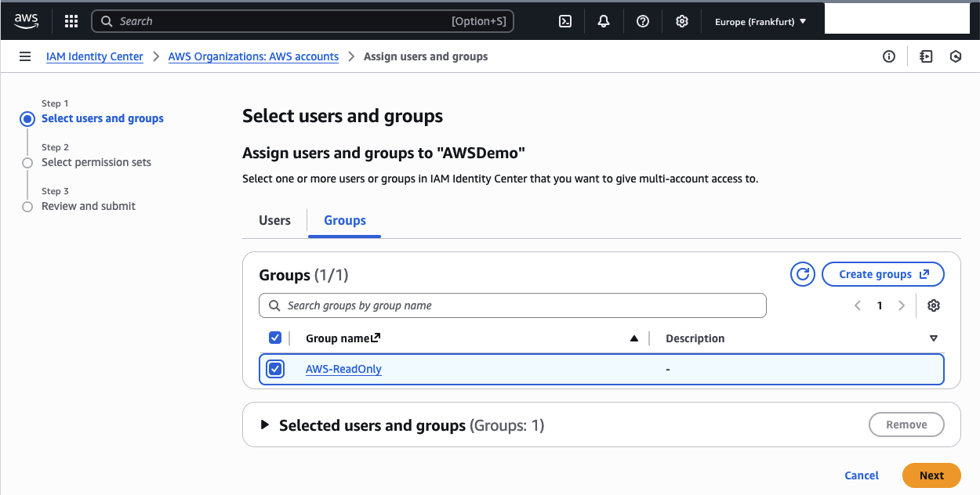
Task: Open the account settings gear
Action: (x=681, y=21)
